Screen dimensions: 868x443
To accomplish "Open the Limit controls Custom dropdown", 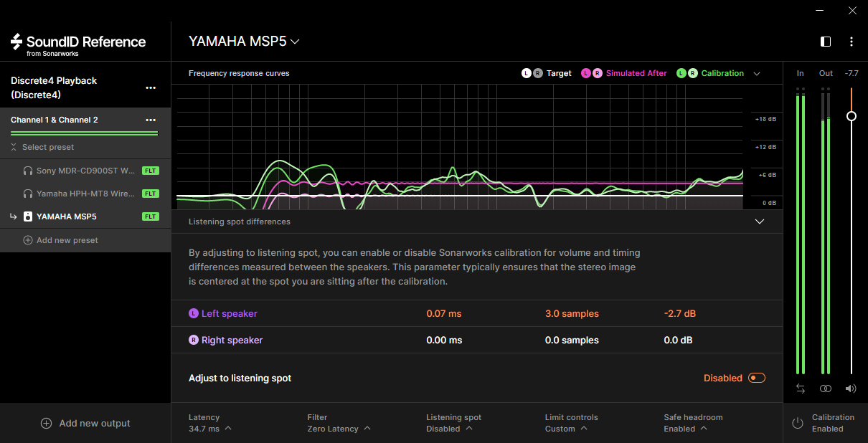I will pyautogui.click(x=567, y=429).
